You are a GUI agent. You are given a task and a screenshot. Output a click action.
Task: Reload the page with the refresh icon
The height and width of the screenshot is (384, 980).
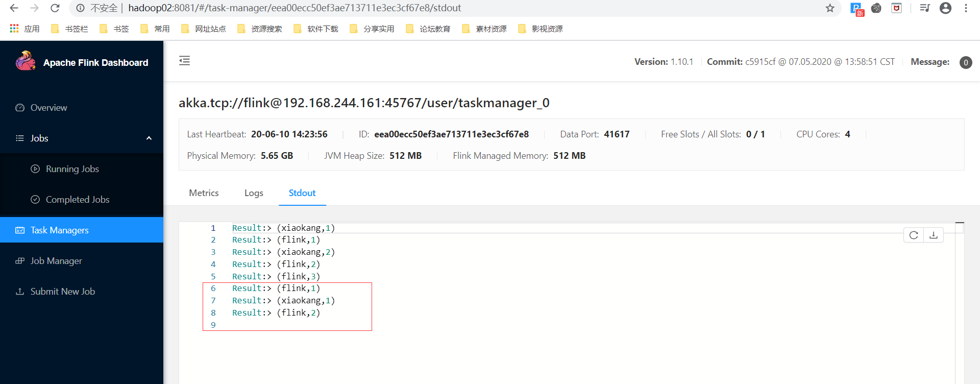(x=55, y=8)
